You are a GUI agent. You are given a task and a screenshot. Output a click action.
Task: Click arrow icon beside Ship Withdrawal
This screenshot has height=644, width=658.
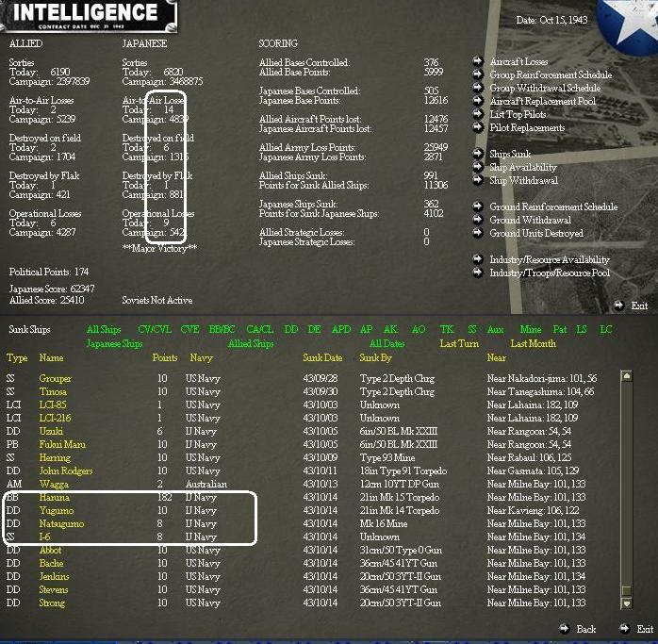tap(478, 180)
